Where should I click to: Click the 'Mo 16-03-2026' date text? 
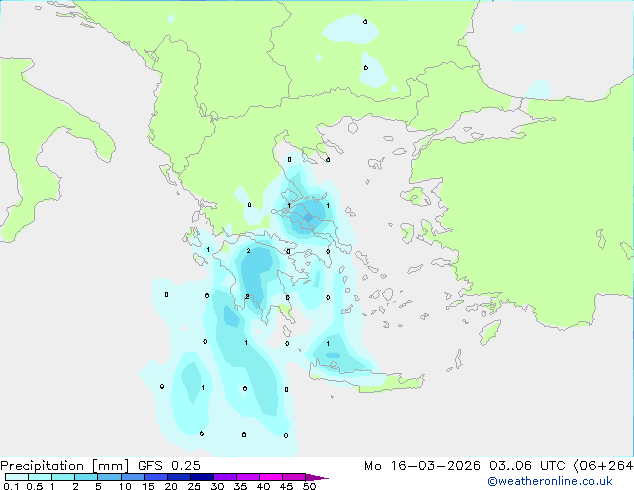tap(422, 466)
